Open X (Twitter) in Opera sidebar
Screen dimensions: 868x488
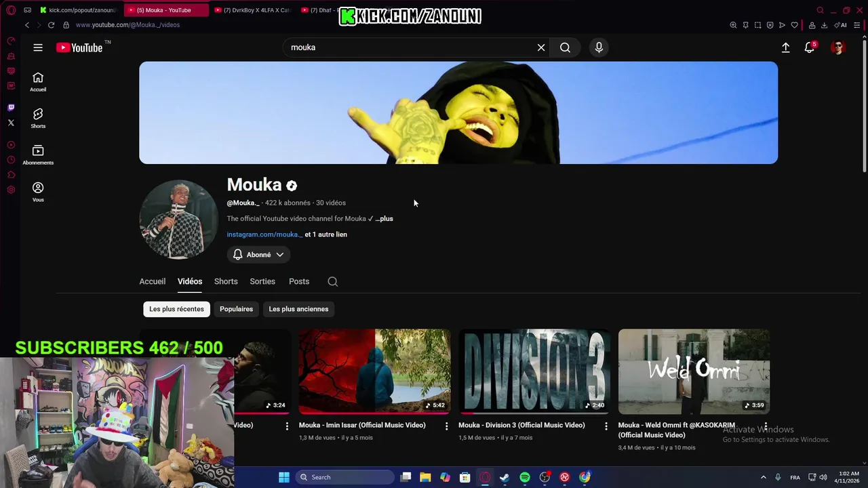pyautogui.click(x=11, y=123)
